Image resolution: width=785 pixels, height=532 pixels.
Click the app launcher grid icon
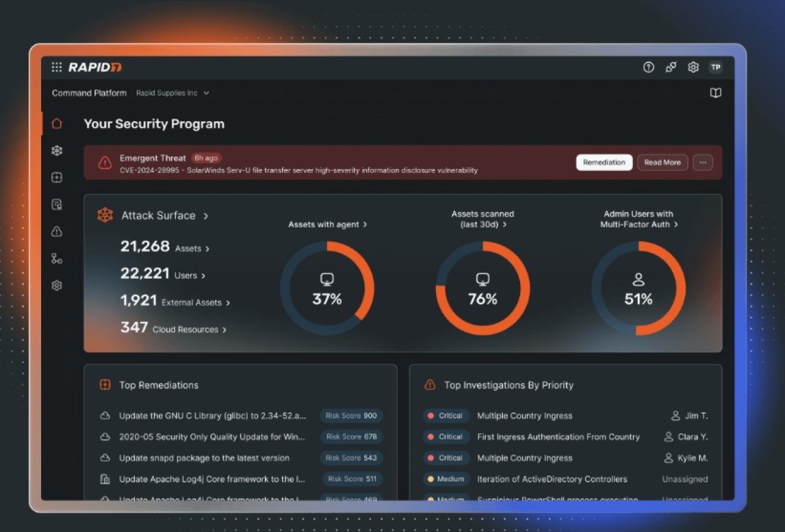click(x=56, y=67)
